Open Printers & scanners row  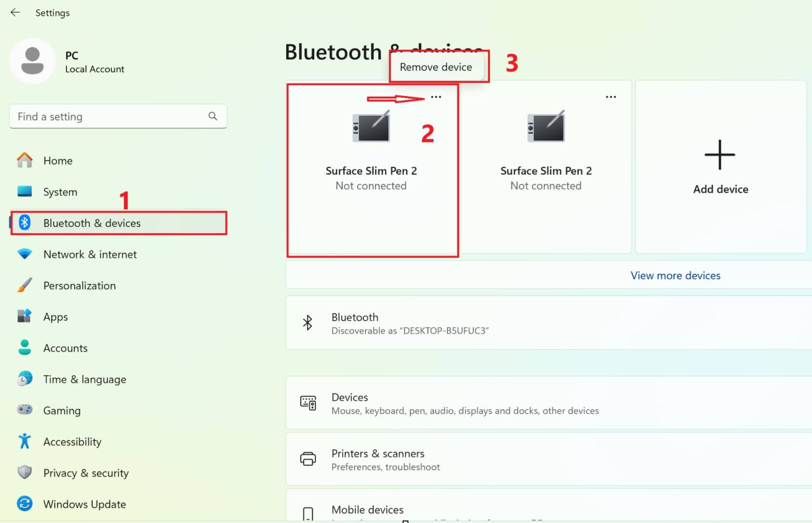click(549, 459)
